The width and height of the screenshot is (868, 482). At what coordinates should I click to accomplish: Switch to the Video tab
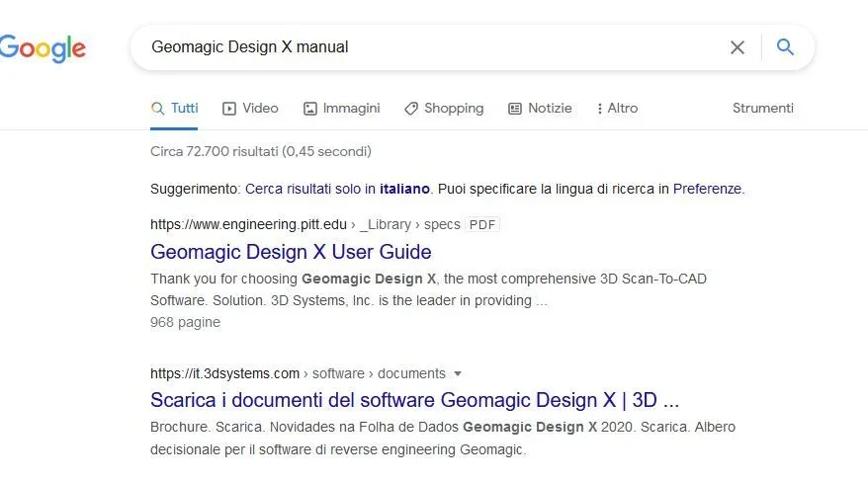pos(250,109)
